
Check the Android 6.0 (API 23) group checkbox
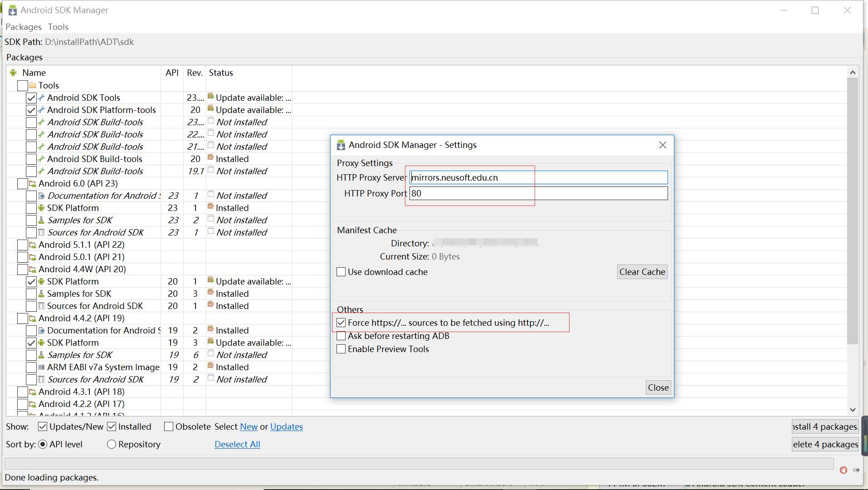(22, 183)
